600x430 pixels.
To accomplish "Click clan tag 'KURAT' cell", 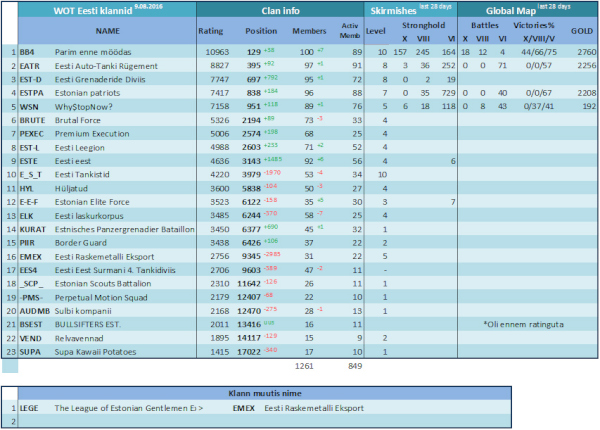I will [x=33, y=230].
